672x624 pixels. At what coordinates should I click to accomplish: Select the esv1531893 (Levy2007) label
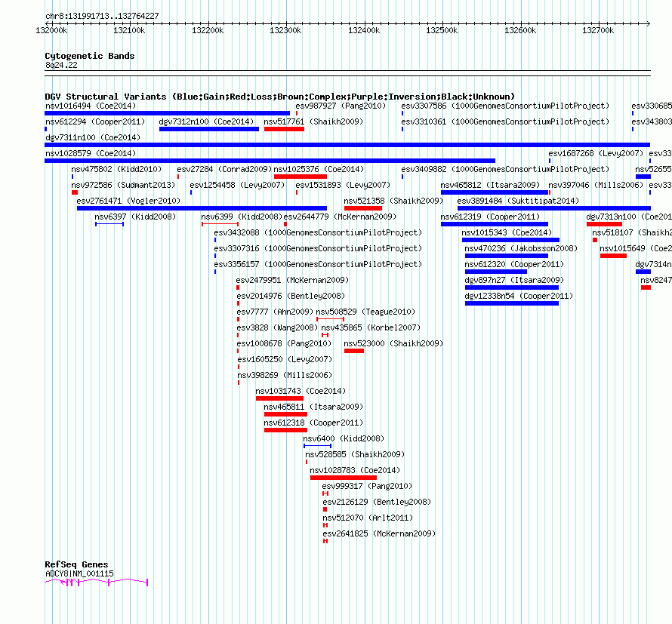point(343,185)
